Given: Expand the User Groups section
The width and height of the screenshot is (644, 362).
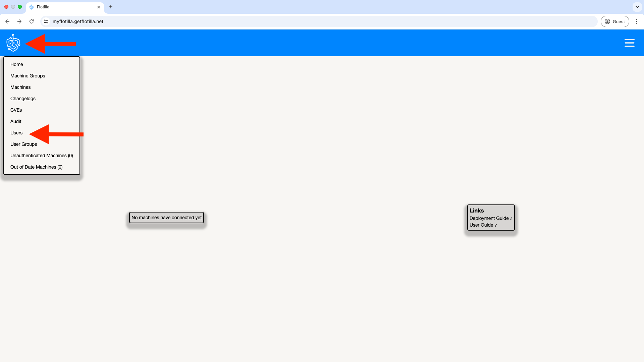Looking at the screenshot, I should tap(23, 144).
